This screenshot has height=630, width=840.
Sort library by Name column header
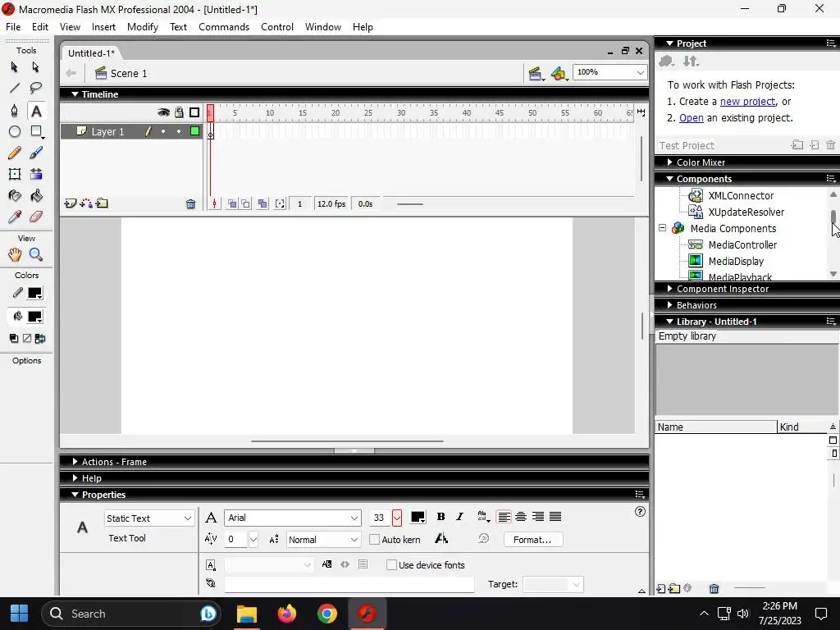point(715,427)
